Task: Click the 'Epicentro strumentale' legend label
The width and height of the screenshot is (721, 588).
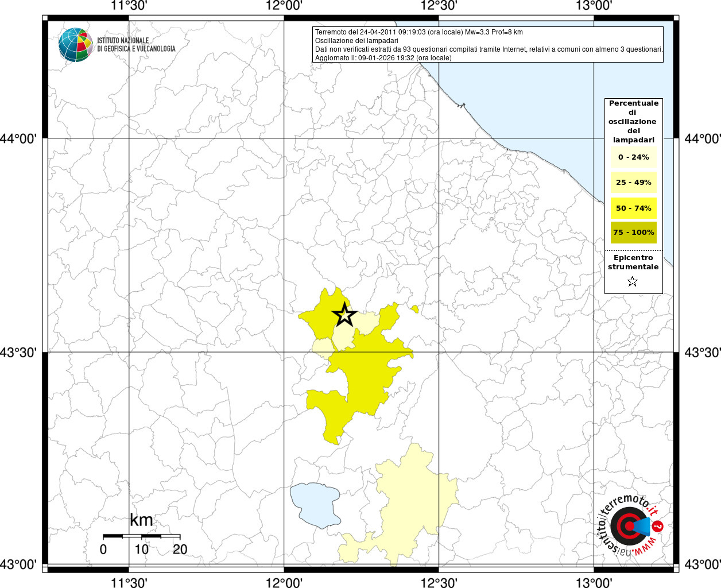Action: pyautogui.click(x=633, y=262)
